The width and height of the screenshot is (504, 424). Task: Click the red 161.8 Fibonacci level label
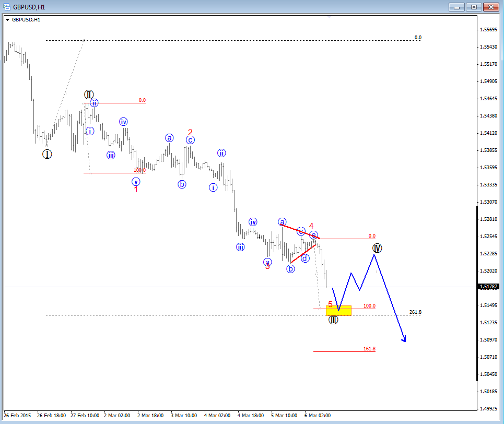coord(369,349)
